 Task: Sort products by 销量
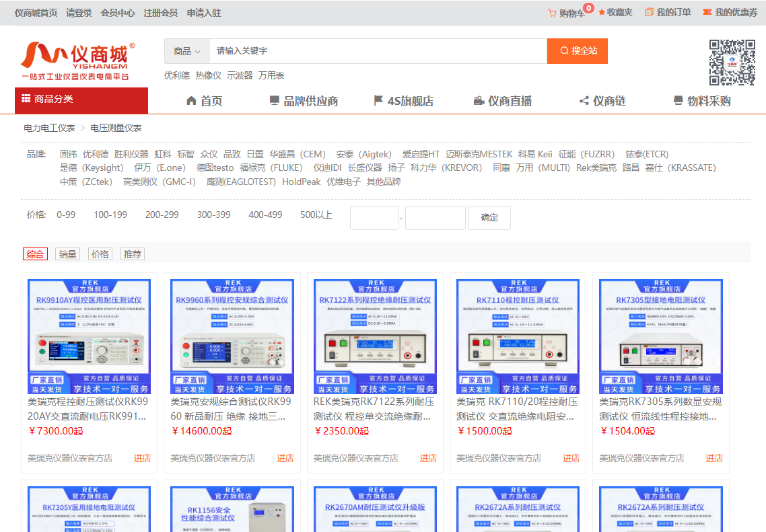click(x=68, y=254)
